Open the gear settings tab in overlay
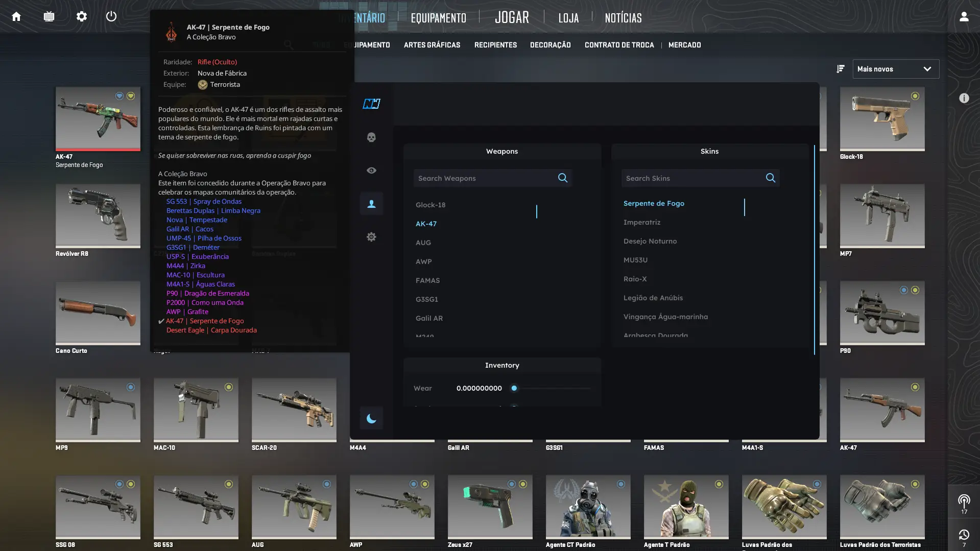This screenshot has height=551, width=980. pos(371,237)
